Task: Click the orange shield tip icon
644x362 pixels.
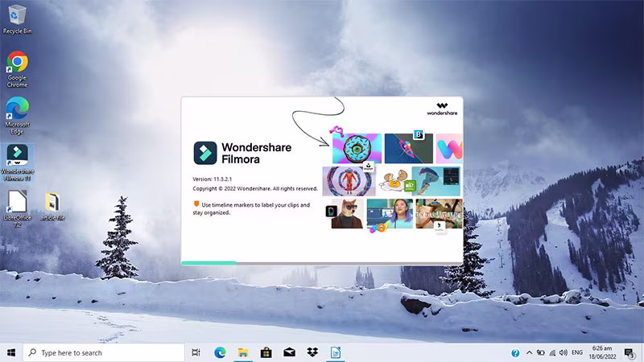Action: (196, 204)
